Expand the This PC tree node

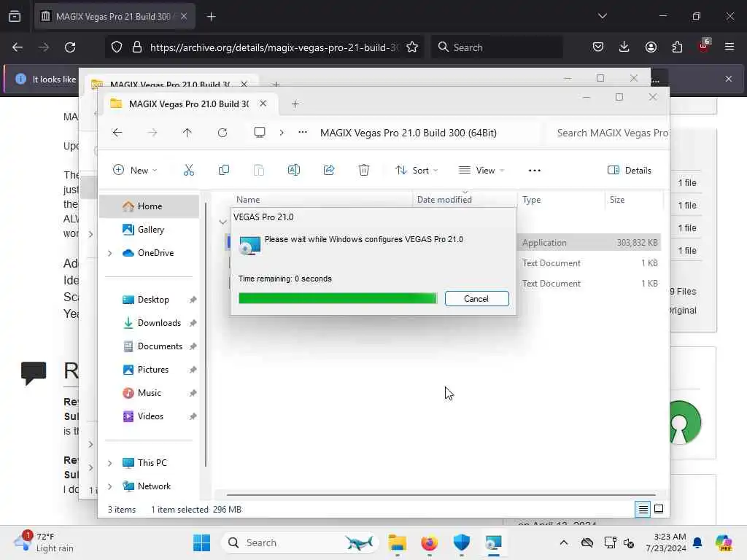coord(110,463)
